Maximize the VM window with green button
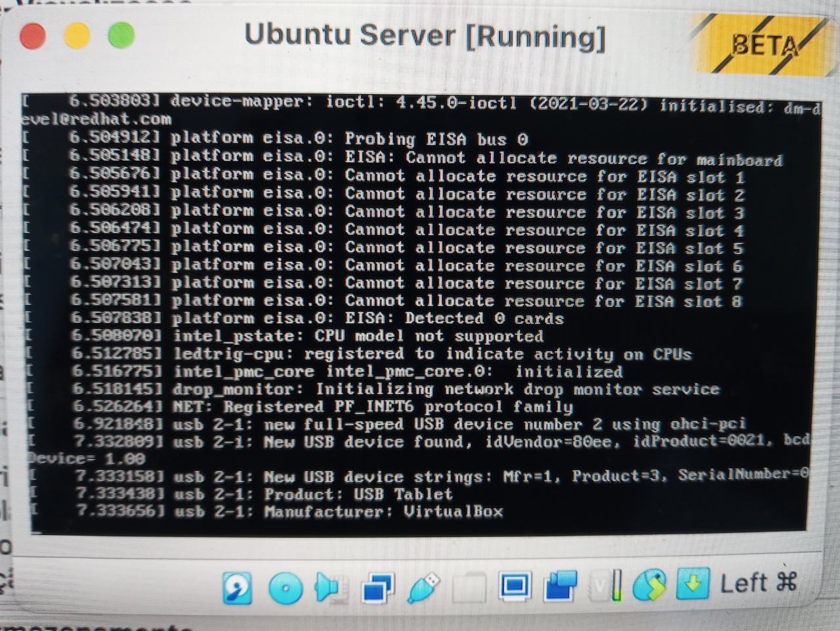The height and width of the screenshot is (631, 840). pyautogui.click(x=121, y=35)
